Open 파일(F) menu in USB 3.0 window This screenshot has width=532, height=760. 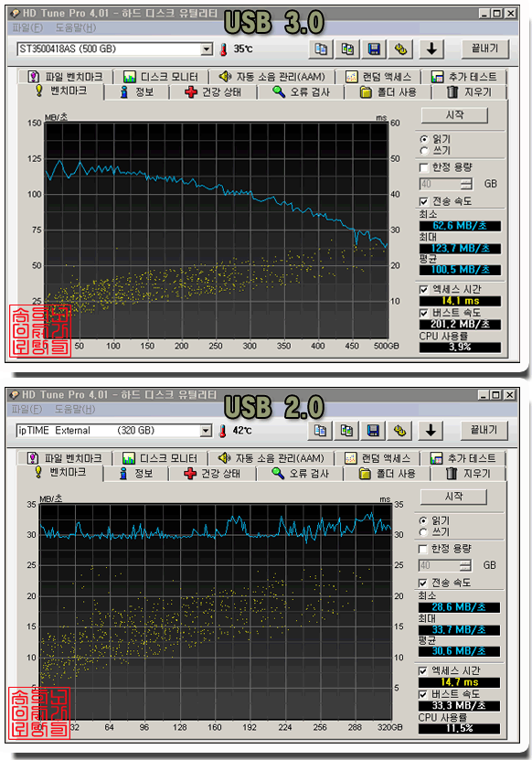(27, 27)
